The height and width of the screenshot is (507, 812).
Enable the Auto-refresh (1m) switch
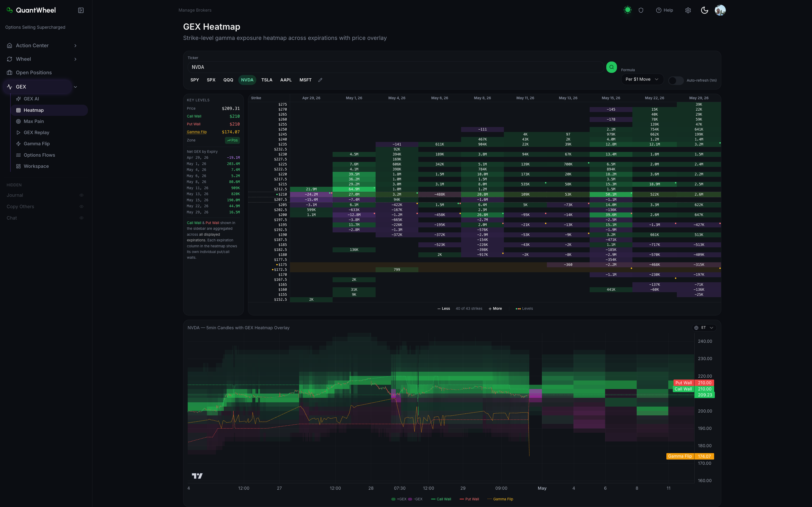676,80
